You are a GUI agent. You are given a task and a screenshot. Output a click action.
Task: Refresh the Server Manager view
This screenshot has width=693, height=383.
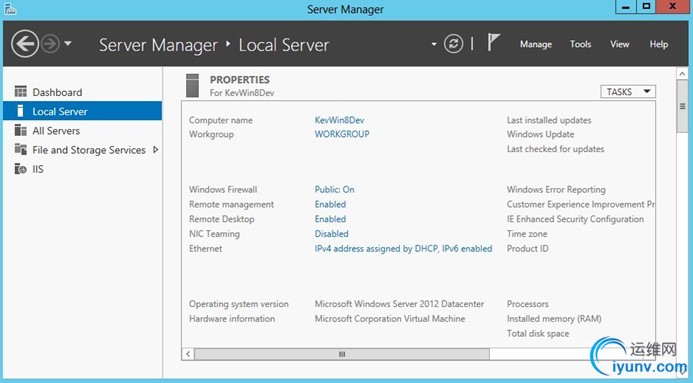pos(453,44)
